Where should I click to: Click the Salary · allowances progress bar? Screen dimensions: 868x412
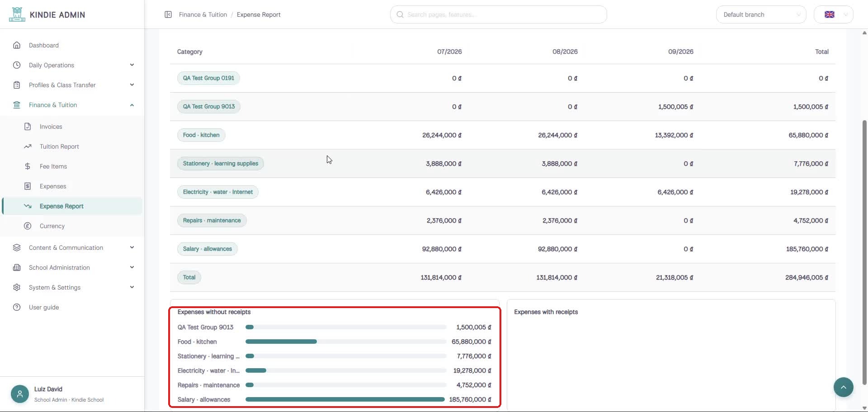(346, 399)
